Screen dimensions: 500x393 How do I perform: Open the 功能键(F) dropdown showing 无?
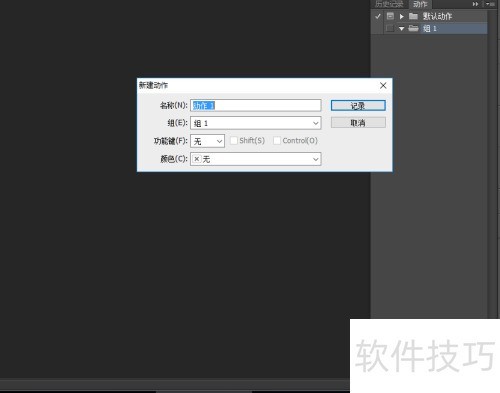[207, 141]
